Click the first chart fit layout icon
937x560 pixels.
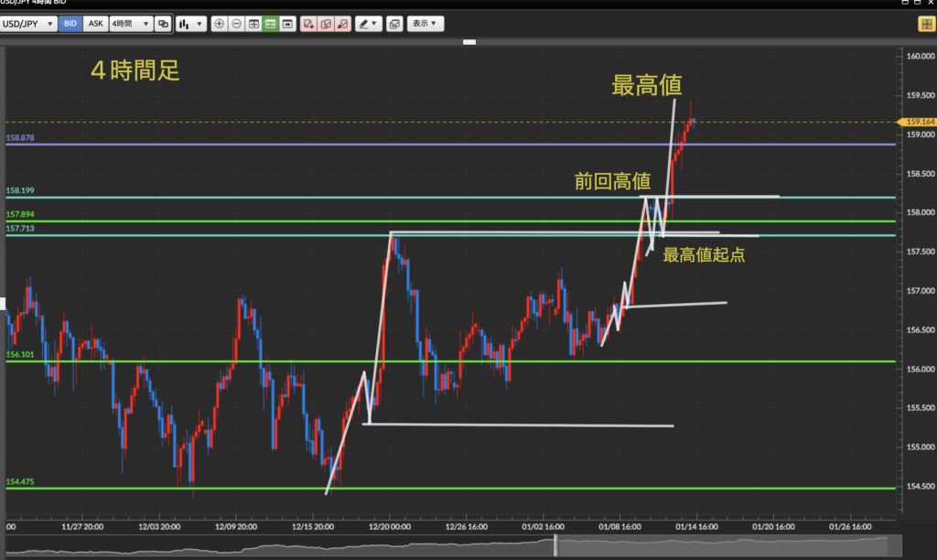(x=253, y=24)
